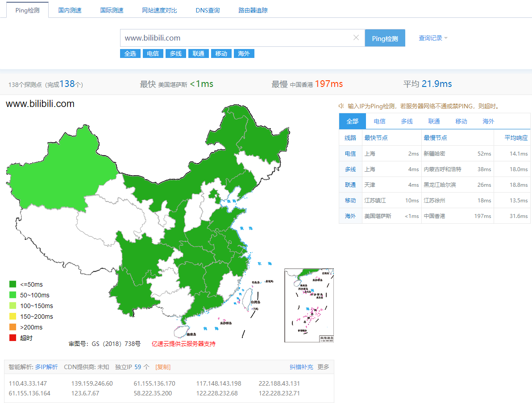The image size is (532, 403).
Task: Select the 海外 tab in results table
Action: pos(488,121)
